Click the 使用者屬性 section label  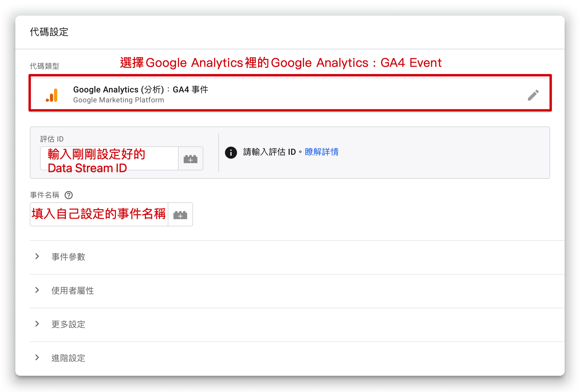click(73, 291)
